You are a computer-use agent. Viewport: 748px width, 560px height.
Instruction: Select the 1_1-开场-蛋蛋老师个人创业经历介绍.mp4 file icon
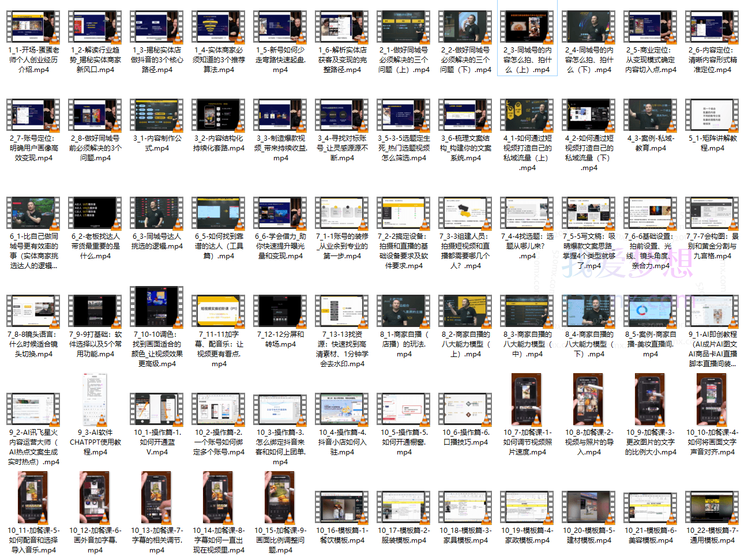[33, 27]
